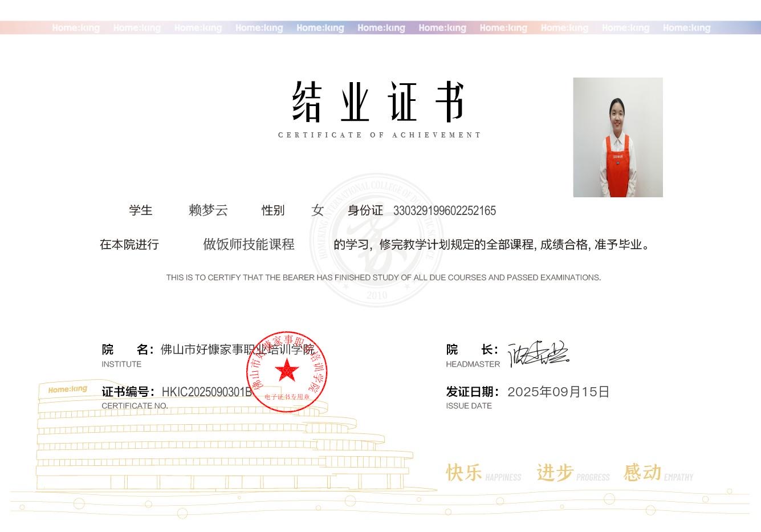Click the golden 进步 slogan
761x532 pixels.
pyautogui.click(x=555, y=473)
